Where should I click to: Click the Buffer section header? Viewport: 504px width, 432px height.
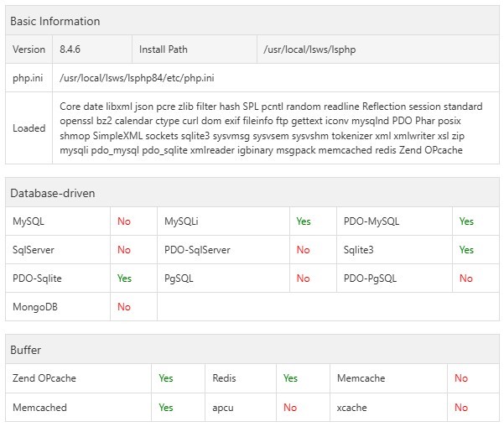(25, 349)
